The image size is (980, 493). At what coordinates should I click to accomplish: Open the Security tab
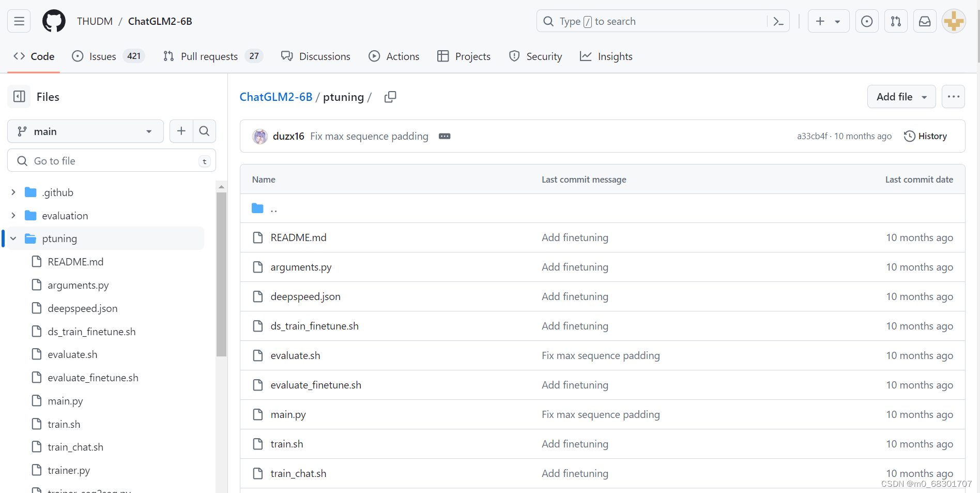535,56
